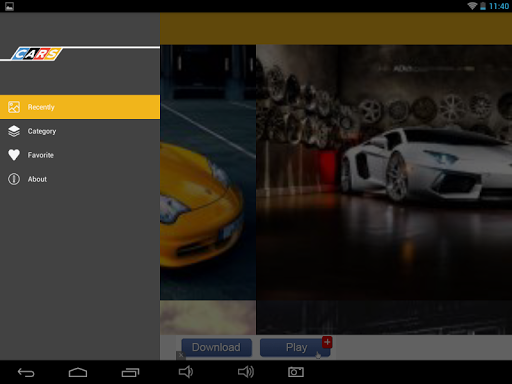Image resolution: width=512 pixels, height=384 pixels.
Task: Tap the Android home button
Action: pyautogui.click(x=78, y=372)
